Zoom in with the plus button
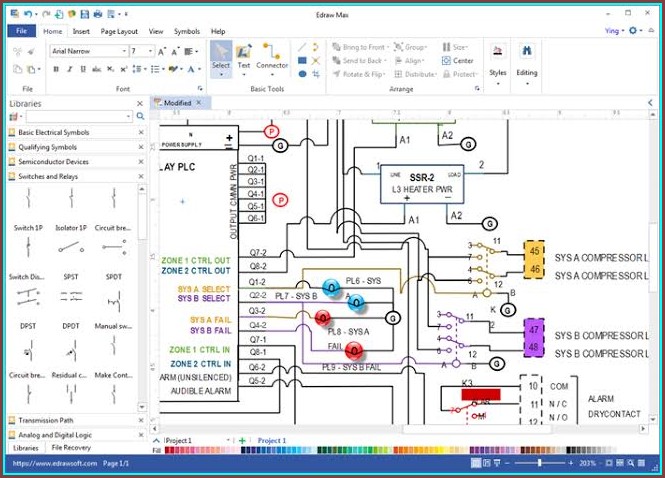The width and height of the screenshot is (665, 478). (x=571, y=463)
